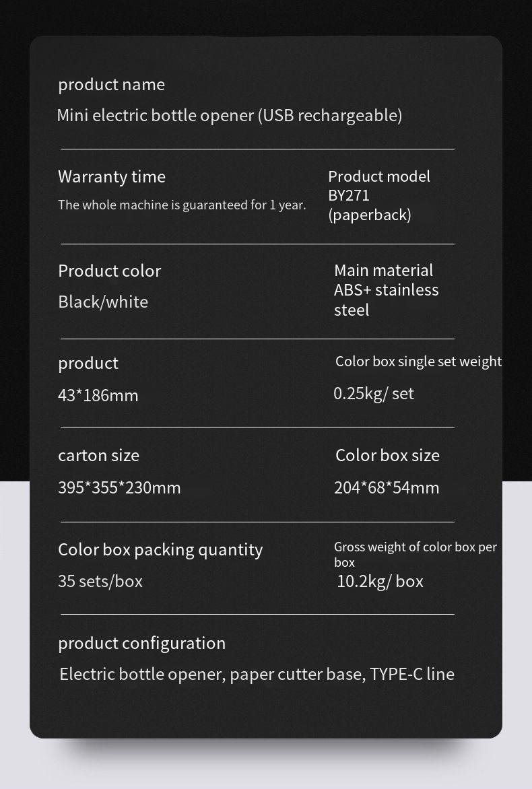Click the 204*68*54mm color box size
Viewport: 532px width, 789px height.
click(387, 487)
